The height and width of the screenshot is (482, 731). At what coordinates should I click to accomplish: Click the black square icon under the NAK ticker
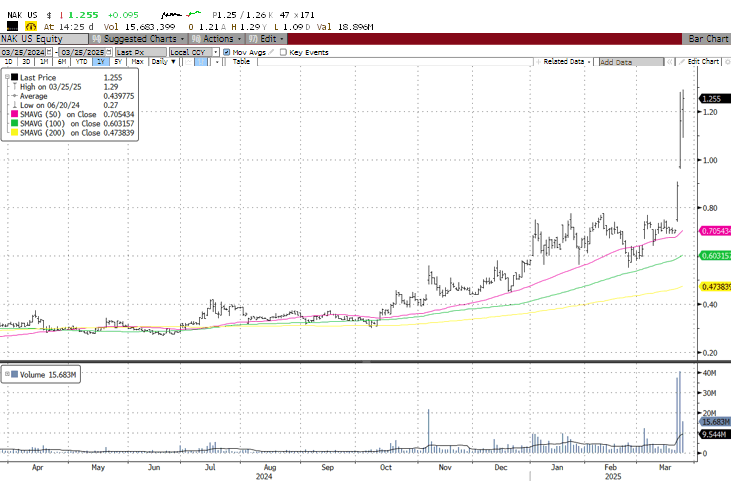point(12,27)
